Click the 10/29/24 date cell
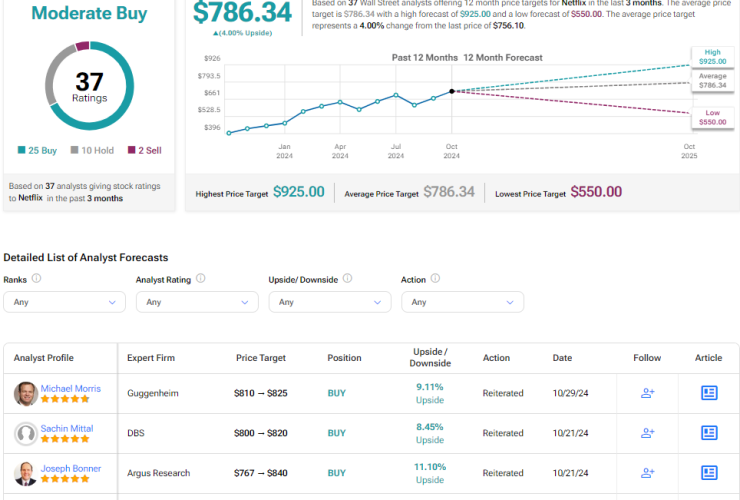This screenshot has width=740, height=500. [x=570, y=393]
